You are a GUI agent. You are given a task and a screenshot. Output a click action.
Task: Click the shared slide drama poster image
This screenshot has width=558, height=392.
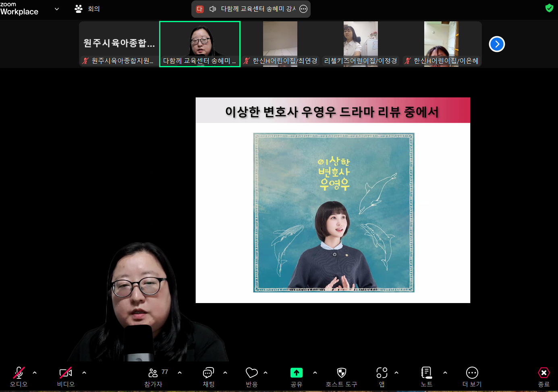(x=334, y=213)
